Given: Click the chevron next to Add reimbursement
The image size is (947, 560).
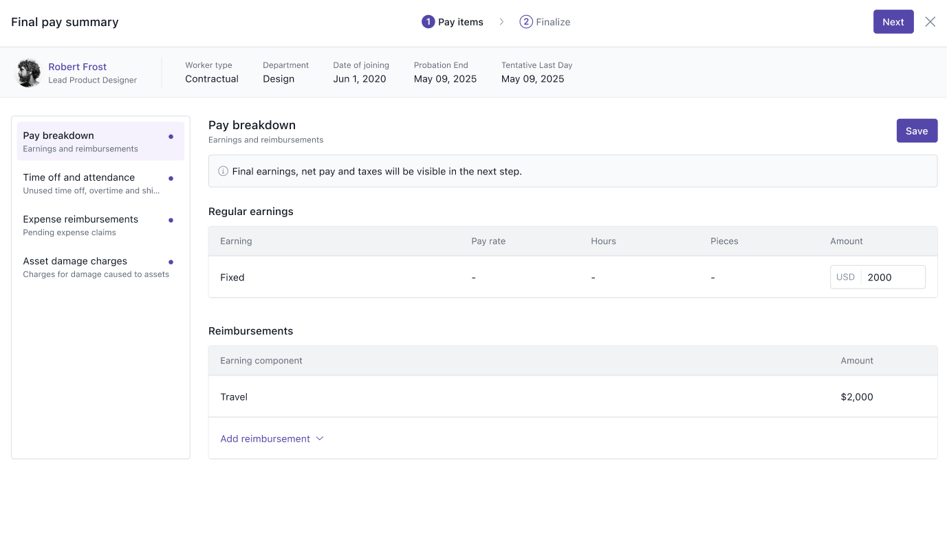Looking at the screenshot, I should coord(319,438).
